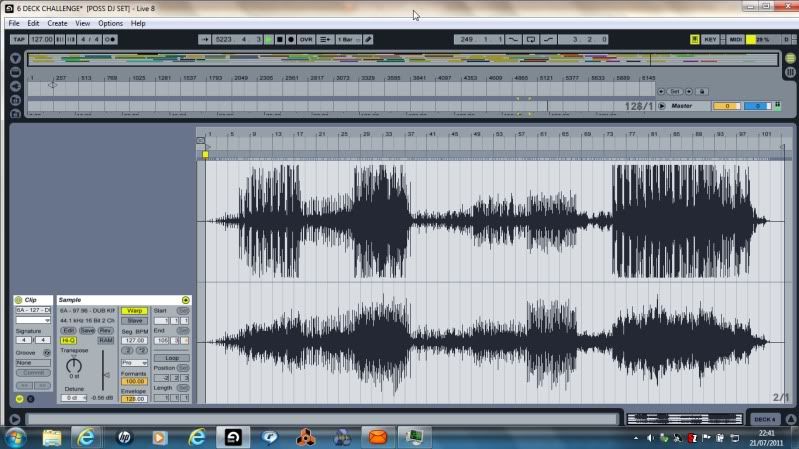
Task: Open the clip color chooser dropdown
Action: [32, 320]
